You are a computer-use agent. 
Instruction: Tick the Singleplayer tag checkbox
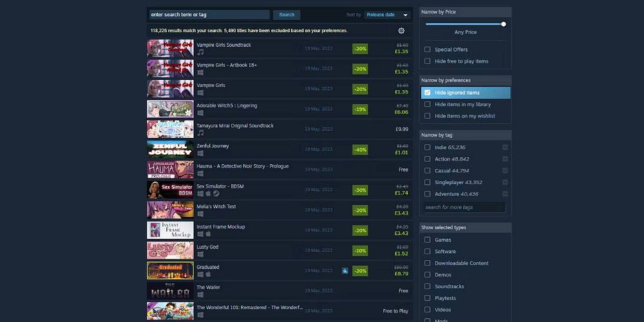click(428, 182)
